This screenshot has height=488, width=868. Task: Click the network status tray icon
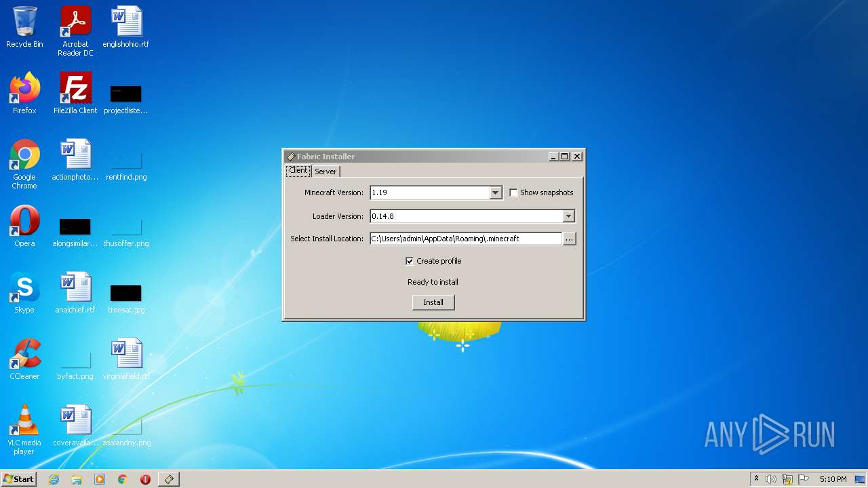[787, 479]
